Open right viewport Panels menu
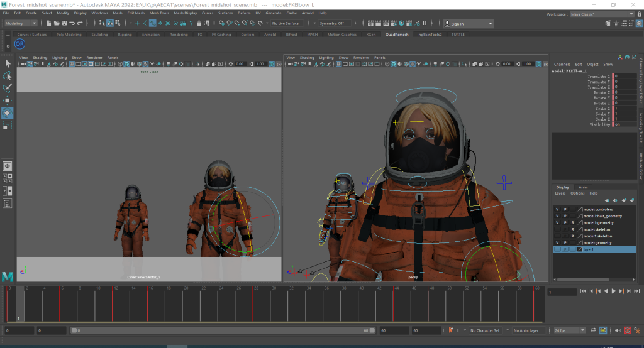644x348 pixels. pyautogui.click(x=379, y=57)
